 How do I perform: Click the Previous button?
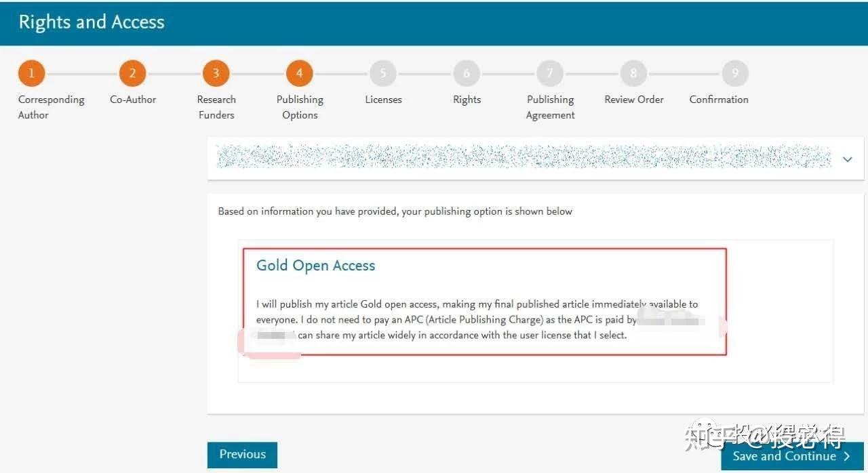point(242,455)
